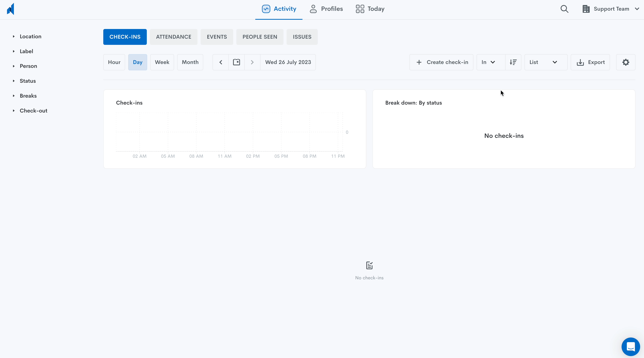The width and height of the screenshot is (644, 358).
Task: Switch to the Issues tab
Action: click(x=302, y=37)
